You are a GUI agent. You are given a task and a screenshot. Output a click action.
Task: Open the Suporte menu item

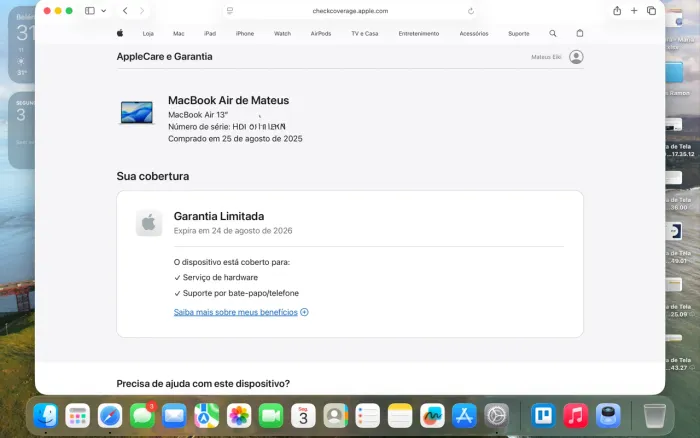pyautogui.click(x=519, y=33)
